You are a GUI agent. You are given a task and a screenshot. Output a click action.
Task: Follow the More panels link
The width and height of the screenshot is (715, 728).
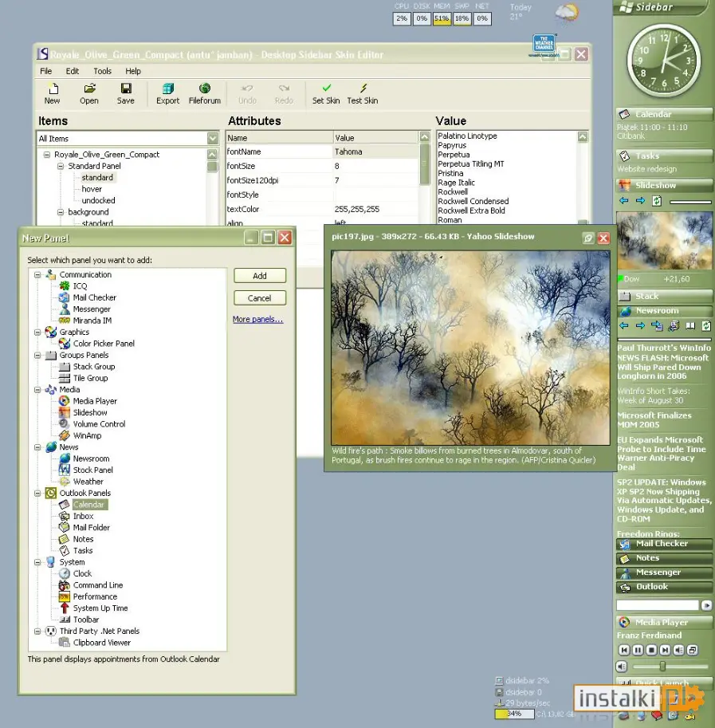pos(257,320)
